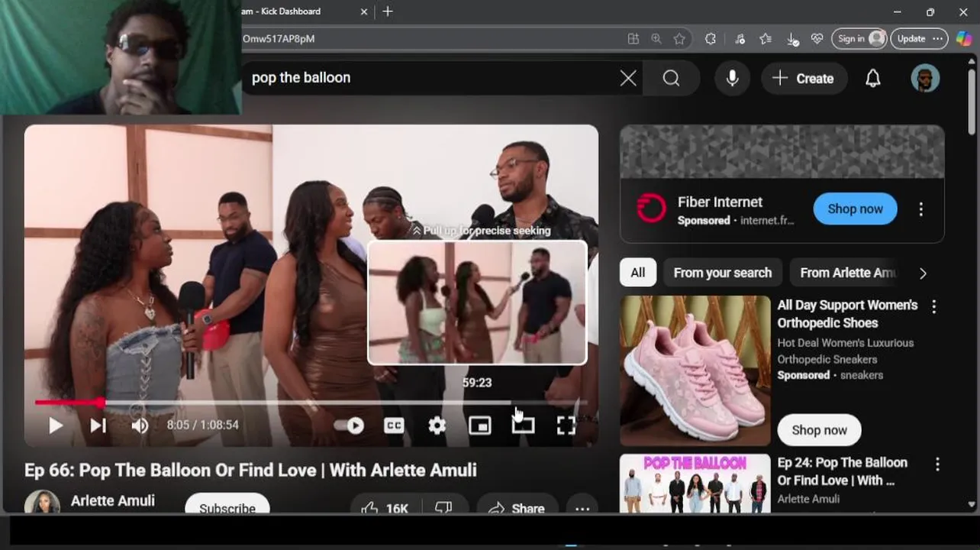The image size is (980, 550).
Task: Open browser downloads
Action: point(792,39)
